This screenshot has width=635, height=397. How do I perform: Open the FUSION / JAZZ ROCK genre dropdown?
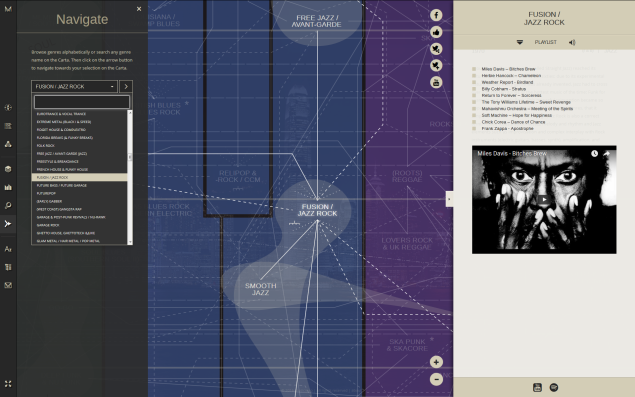pos(75,86)
